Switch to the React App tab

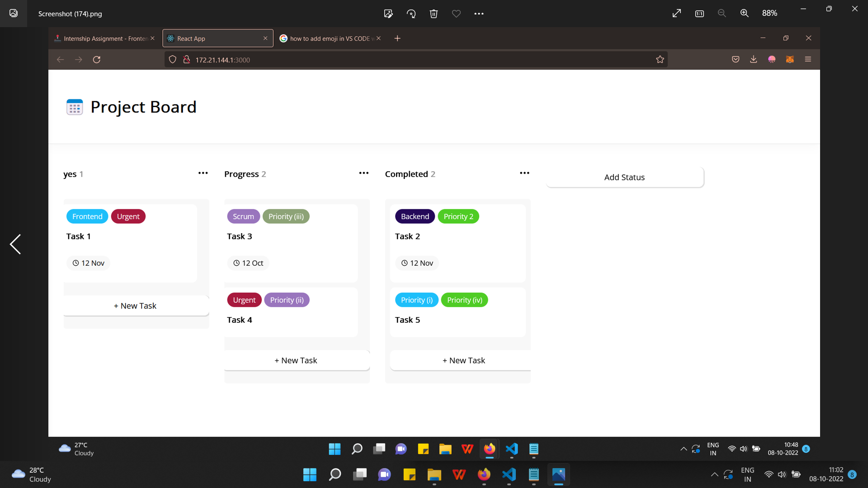point(212,38)
